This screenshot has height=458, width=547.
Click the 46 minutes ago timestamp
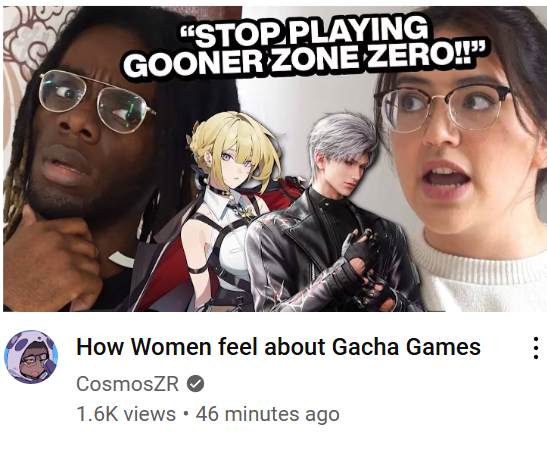pos(267,414)
